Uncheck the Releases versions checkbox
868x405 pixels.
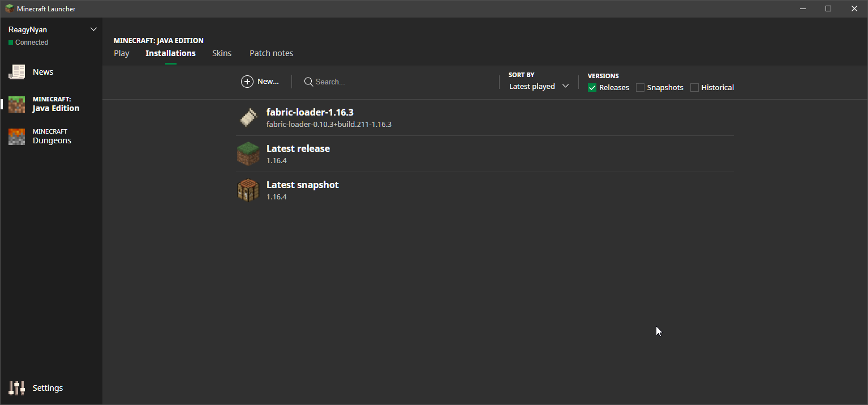(x=592, y=87)
